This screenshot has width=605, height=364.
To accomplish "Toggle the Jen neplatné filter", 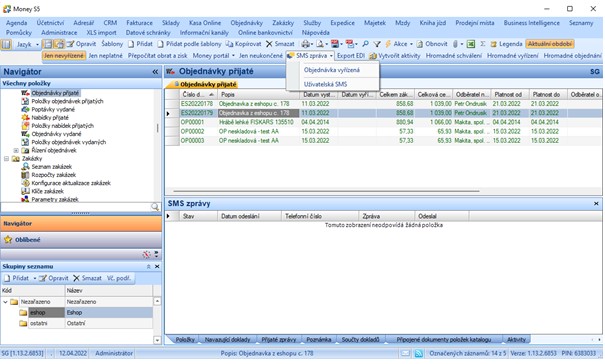I will (105, 56).
